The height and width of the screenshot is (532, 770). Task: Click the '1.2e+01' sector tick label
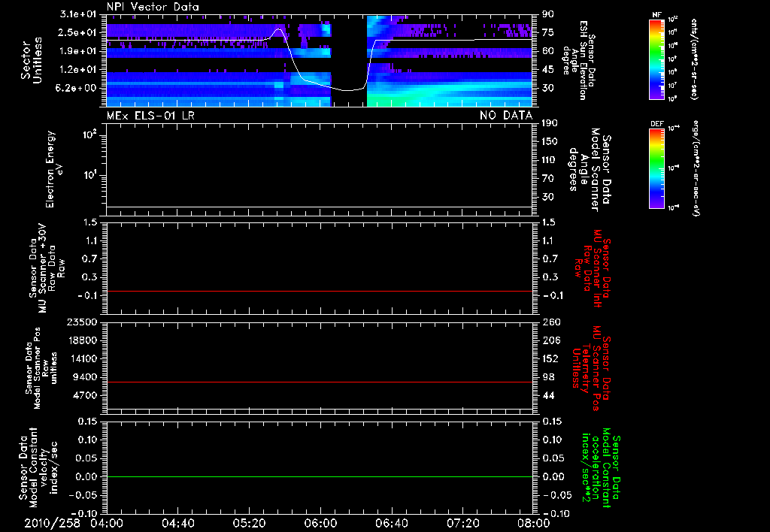pyautogui.click(x=78, y=70)
